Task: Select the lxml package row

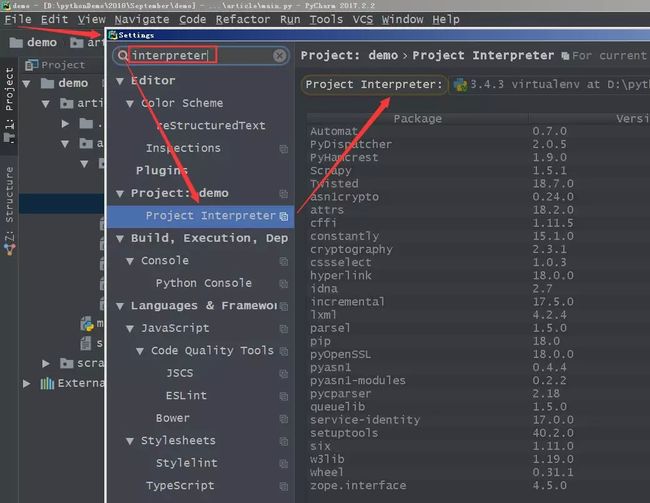Action: click(x=478, y=315)
